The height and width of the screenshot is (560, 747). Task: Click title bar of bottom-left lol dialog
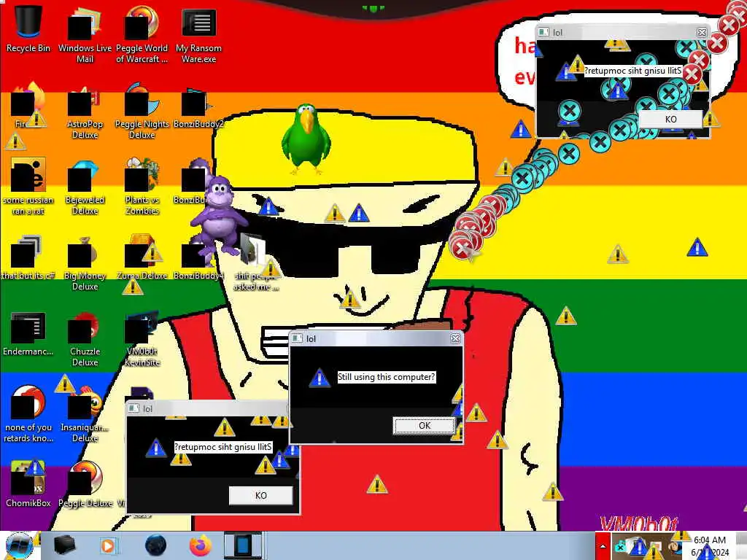coord(207,408)
